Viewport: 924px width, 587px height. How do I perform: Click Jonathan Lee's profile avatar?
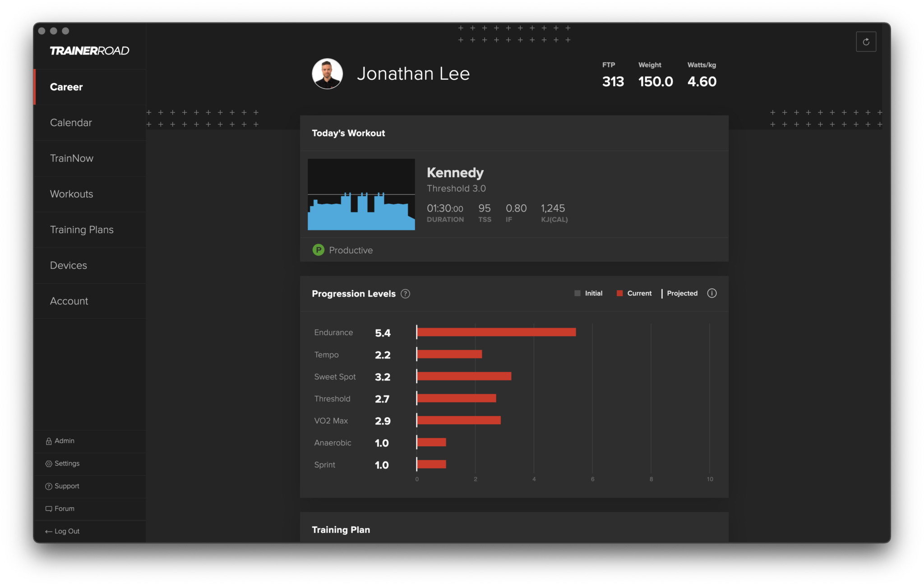(327, 73)
